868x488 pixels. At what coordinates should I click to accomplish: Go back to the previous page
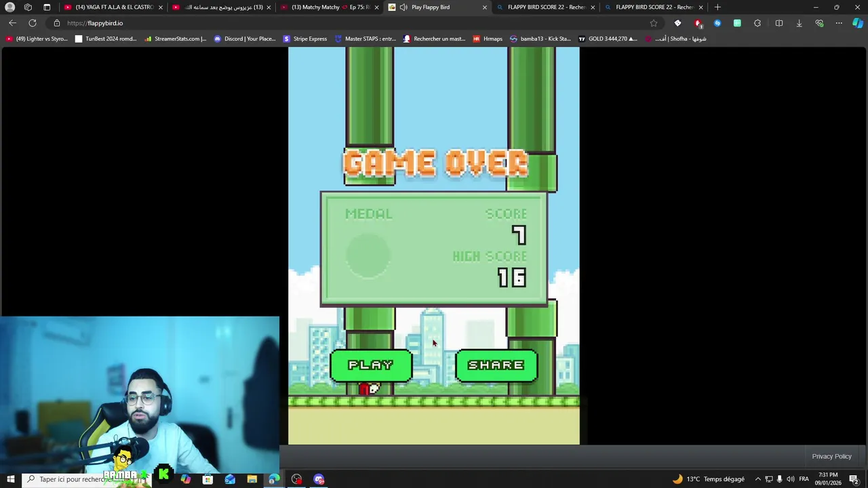point(12,23)
